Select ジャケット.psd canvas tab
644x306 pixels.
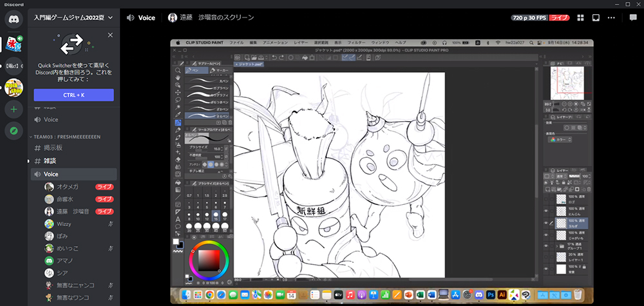click(249, 64)
